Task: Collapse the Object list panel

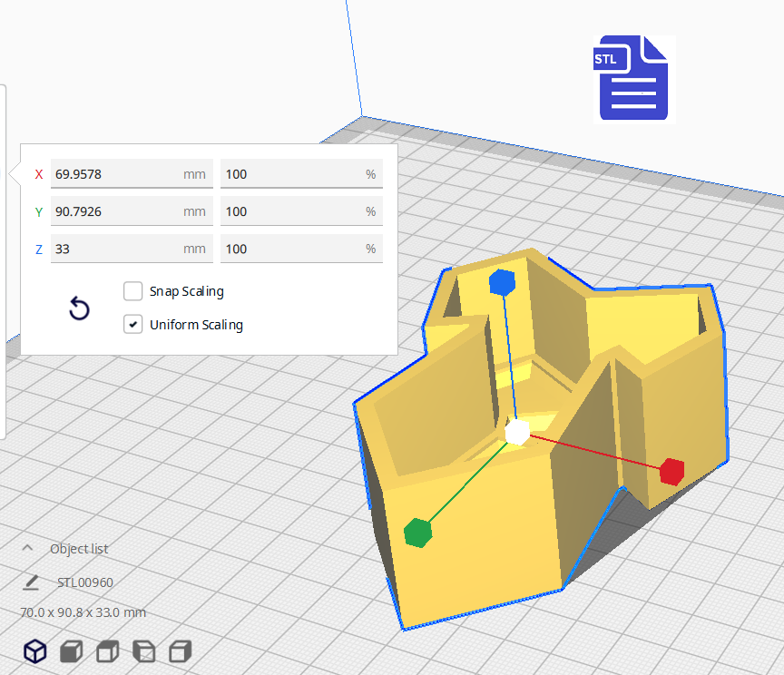Action: click(27, 548)
